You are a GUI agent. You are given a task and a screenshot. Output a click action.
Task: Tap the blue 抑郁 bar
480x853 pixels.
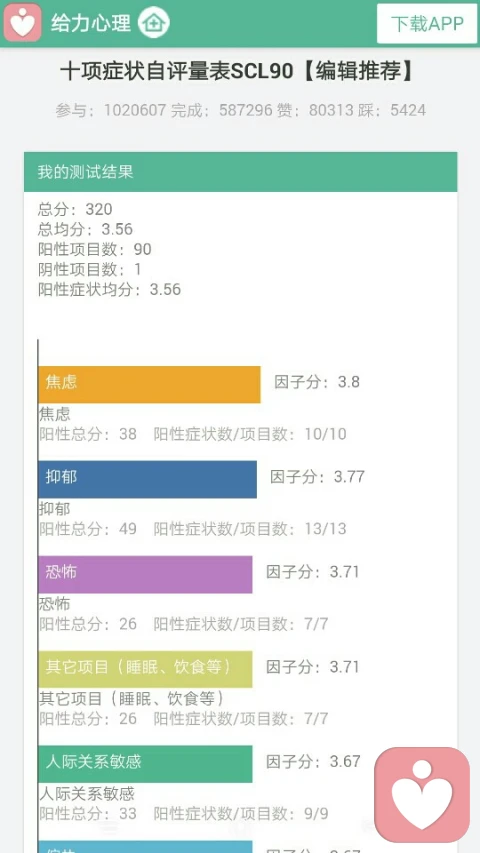[147, 479]
